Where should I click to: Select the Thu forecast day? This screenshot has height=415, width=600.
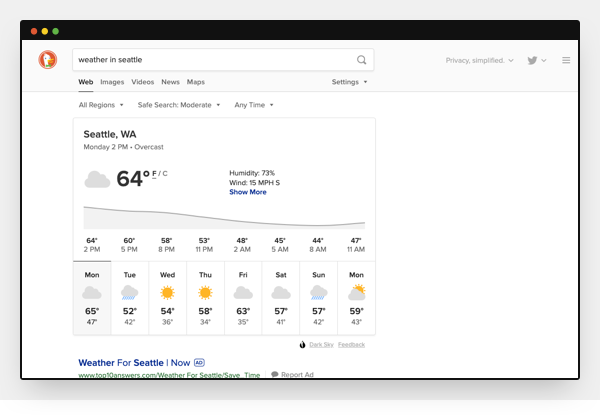point(205,298)
